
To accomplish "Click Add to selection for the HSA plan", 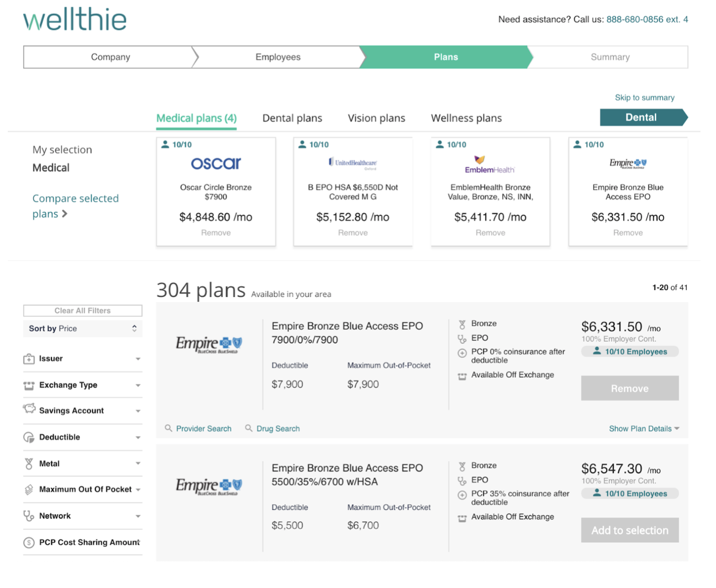I will [629, 530].
